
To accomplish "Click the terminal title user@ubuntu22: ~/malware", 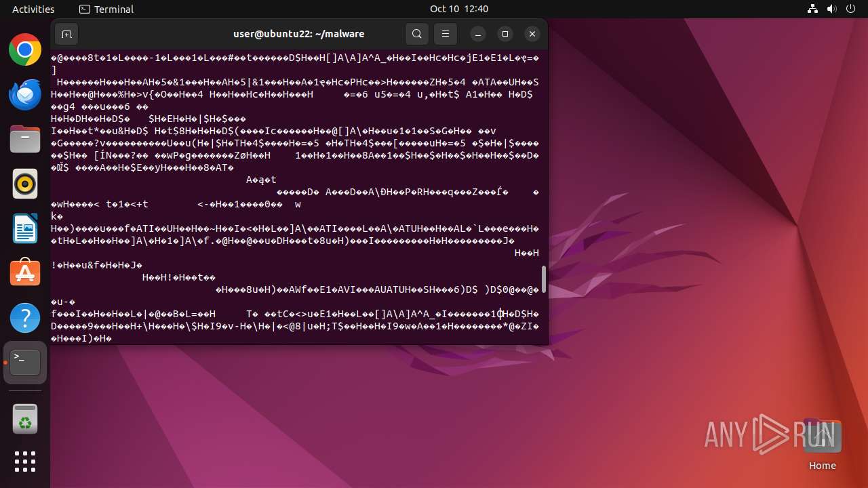I will [298, 34].
